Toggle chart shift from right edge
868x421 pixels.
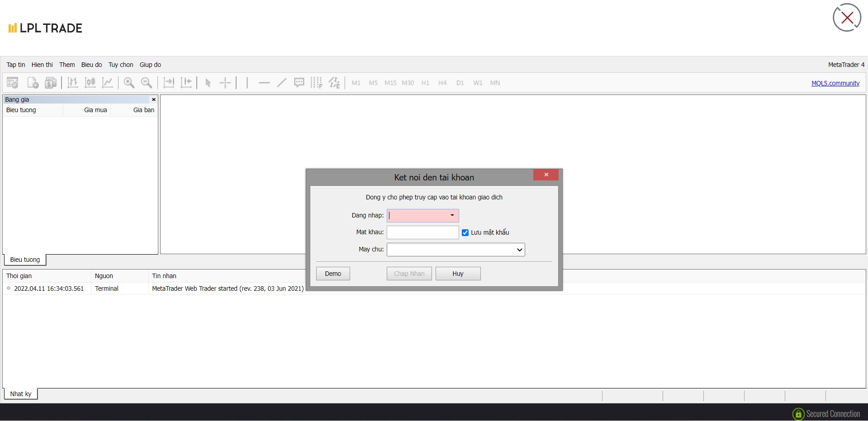(186, 83)
